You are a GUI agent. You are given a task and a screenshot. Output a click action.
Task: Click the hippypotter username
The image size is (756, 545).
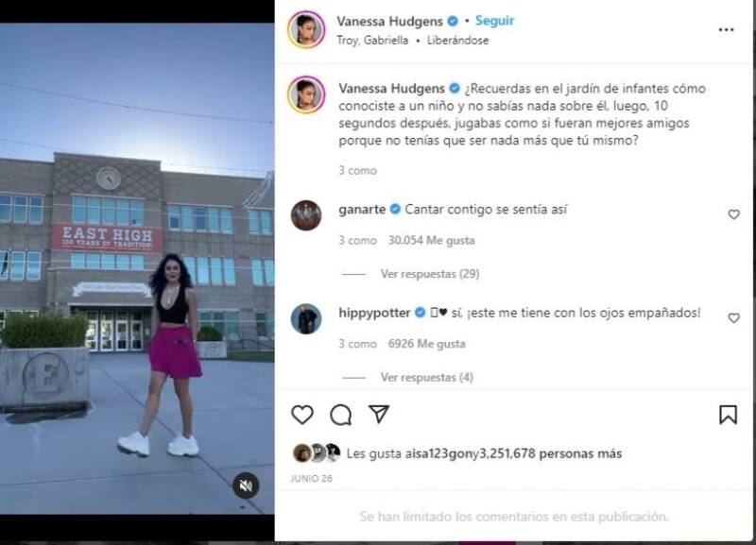[374, 313]
